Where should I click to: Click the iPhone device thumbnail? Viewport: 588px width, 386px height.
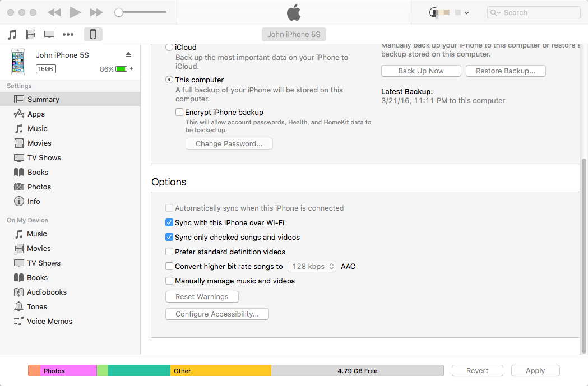(17, 62)
